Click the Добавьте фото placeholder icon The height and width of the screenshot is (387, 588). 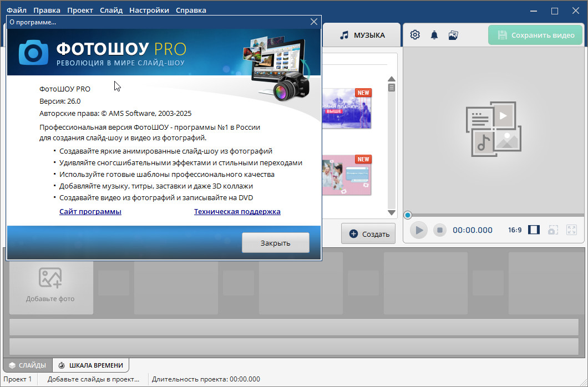[x=50, y=278]
